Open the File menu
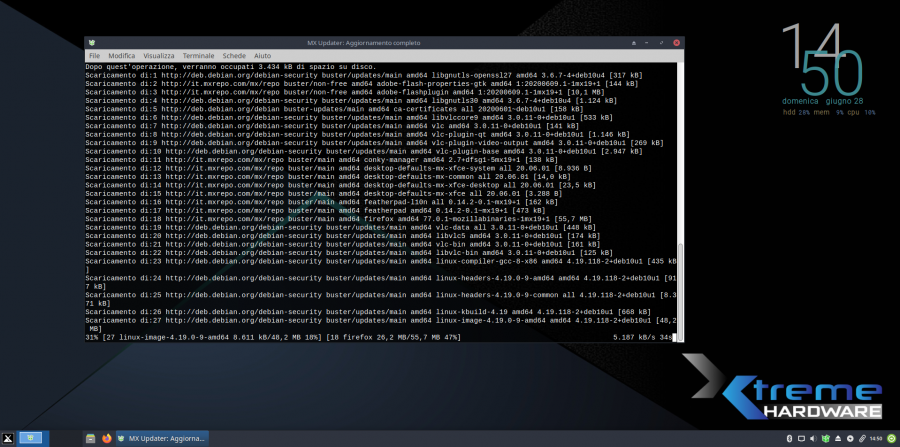The width and height of the screenshot is (900, 447). 94,55
